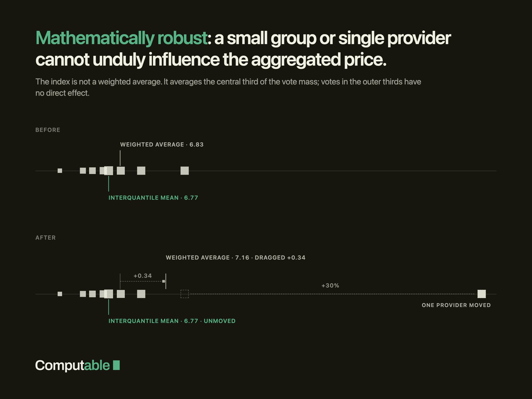Viewport: 532px width, 399px height.
Task: Click the dashed outline square in After row
Action: pos(185,294)
